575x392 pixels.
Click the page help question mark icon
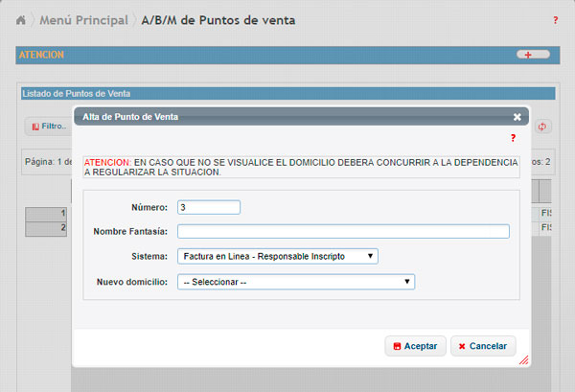click(555, 20)
